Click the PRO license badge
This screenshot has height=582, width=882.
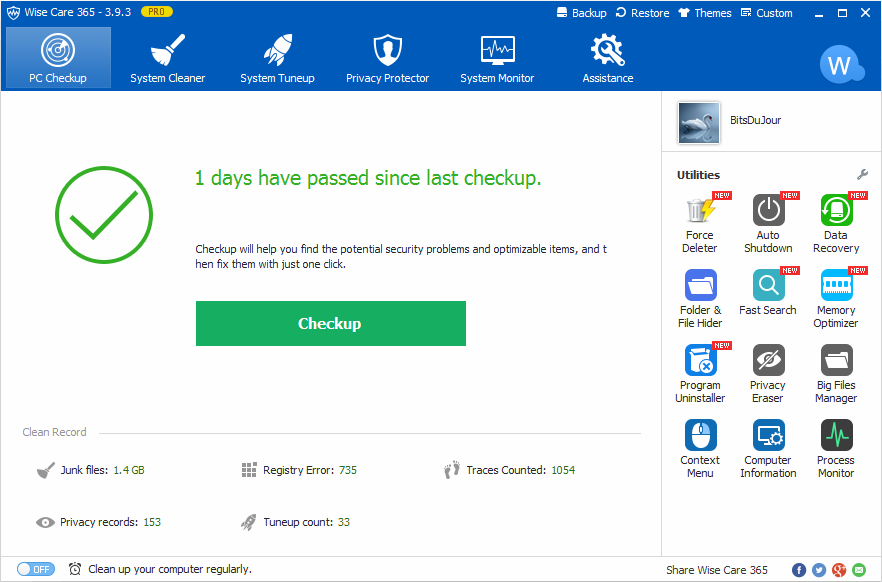click(x=156, y=12)
